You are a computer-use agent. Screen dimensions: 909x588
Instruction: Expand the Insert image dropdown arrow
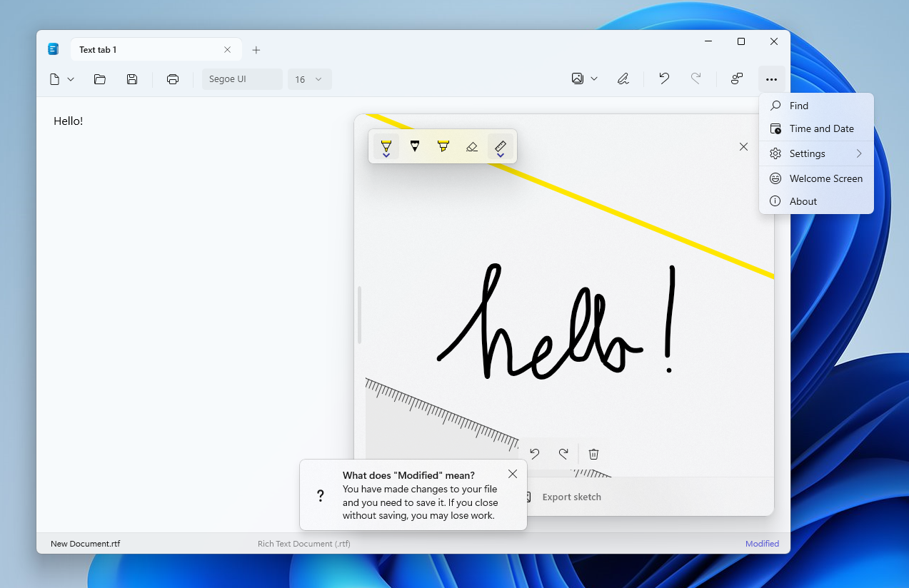pos(594,78)
